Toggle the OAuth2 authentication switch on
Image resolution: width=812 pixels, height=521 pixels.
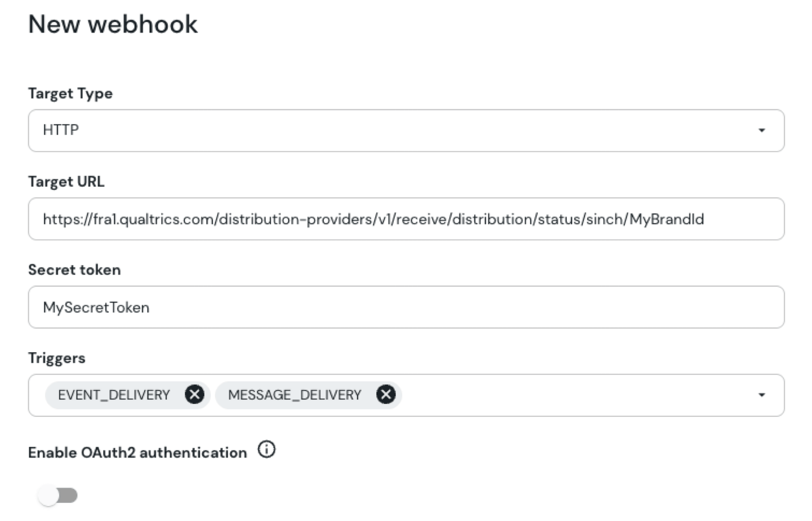57,495
